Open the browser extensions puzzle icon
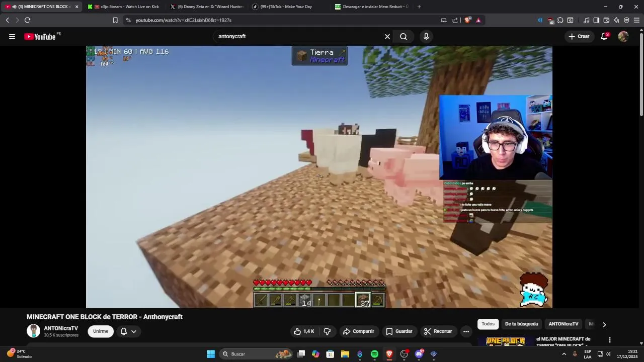This screenshot has height=362, width=644. (560, 20)
